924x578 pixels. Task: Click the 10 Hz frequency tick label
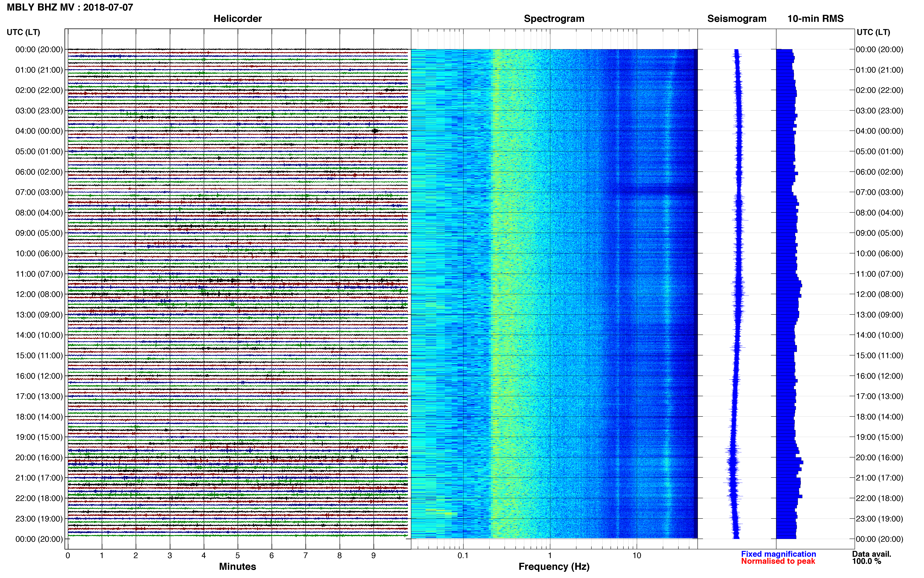coord(637,555)
